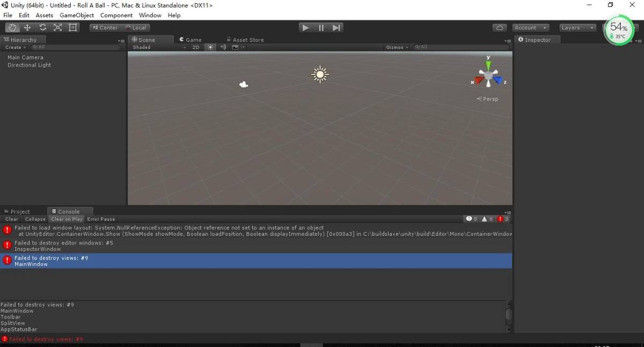
Task: Open the GameObject menu
Action: click(x=77, y=16)
